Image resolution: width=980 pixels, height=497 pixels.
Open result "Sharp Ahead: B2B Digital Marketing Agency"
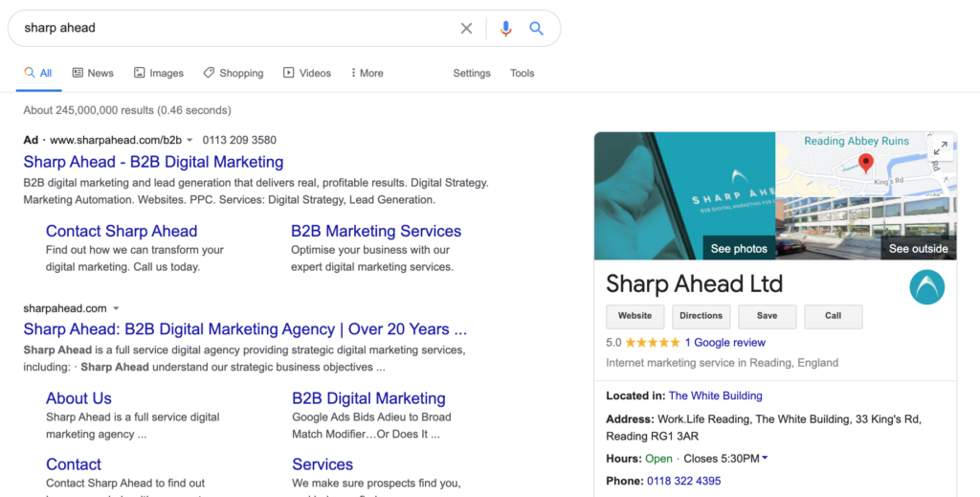pyautogui.click(x=245, y=328)
